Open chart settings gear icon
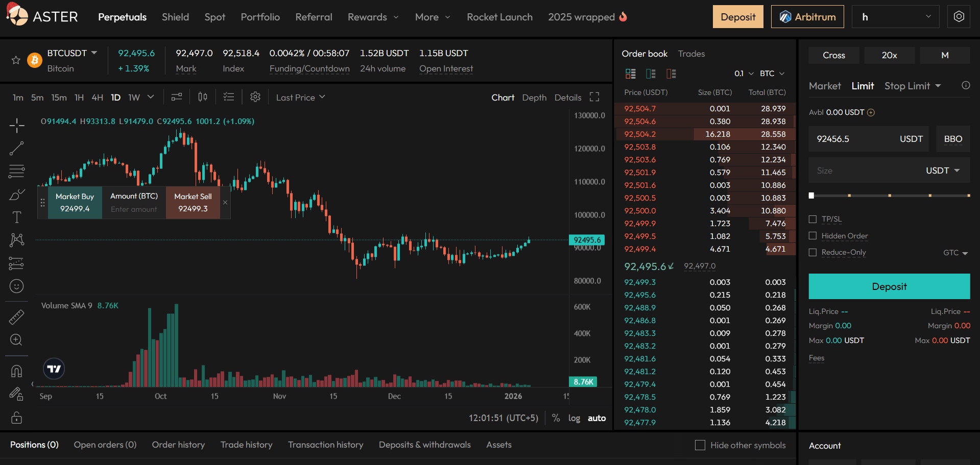Viewport: 980px width, 465px height. (x=255, y=97)
